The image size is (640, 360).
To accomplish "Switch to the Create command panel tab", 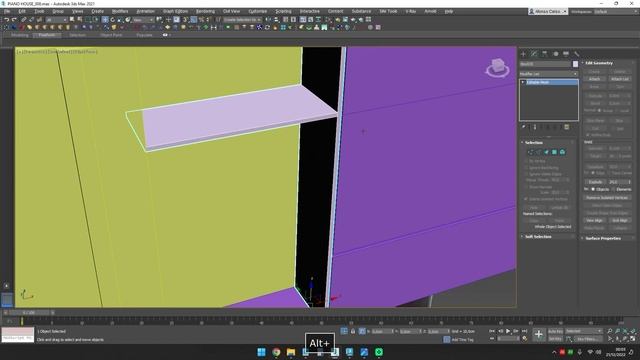I will click(523, 53).
